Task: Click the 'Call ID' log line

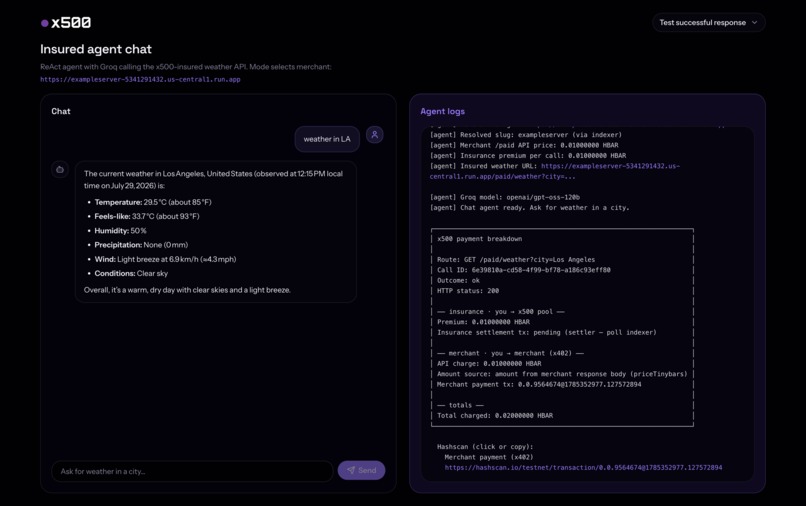Action: (x=524, y=270)
